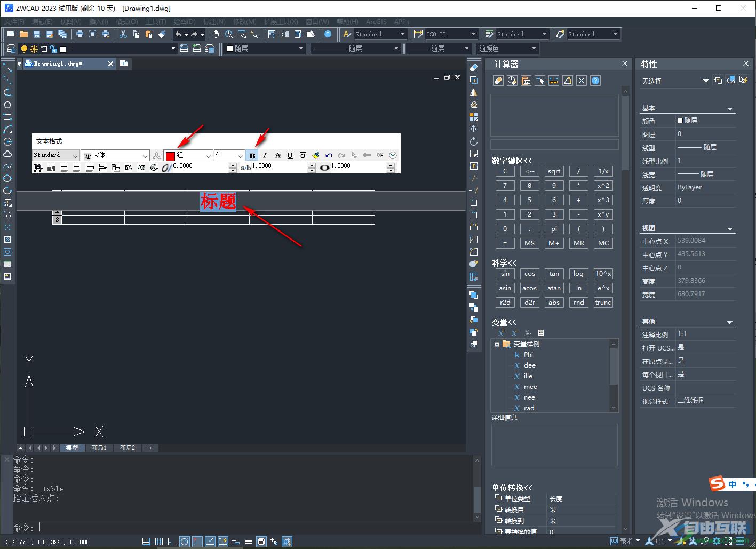756x549 pixels.
Task: Open the 绘图(D) menu
Action: point(184,21)
